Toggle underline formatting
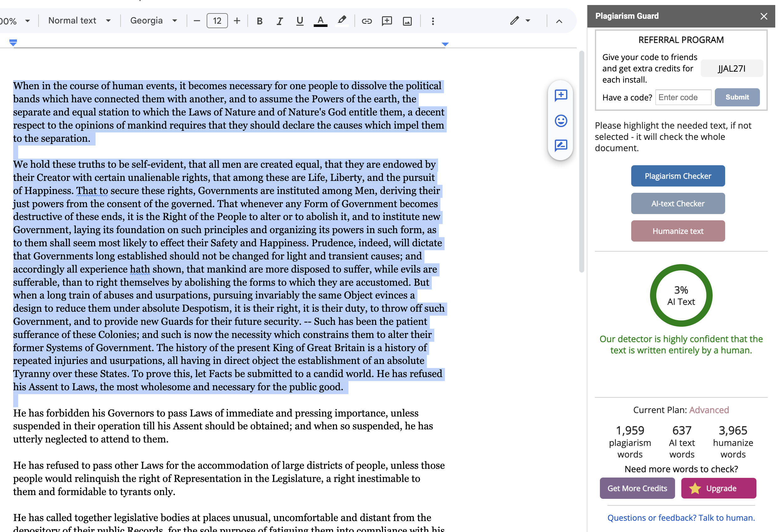779x532 pixels. pyautogui.click(x=300, y=21)
